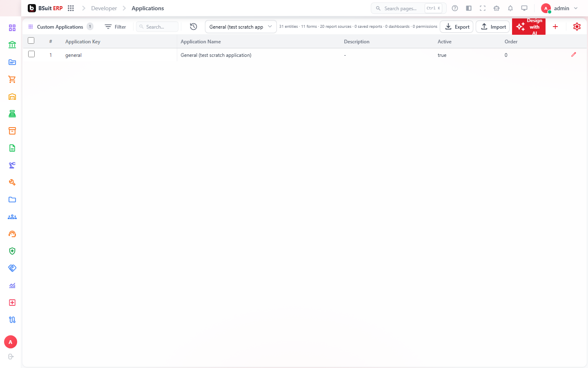Click the green cash register icon in sidebar
588x368 pixels.
tap(12, 114)
